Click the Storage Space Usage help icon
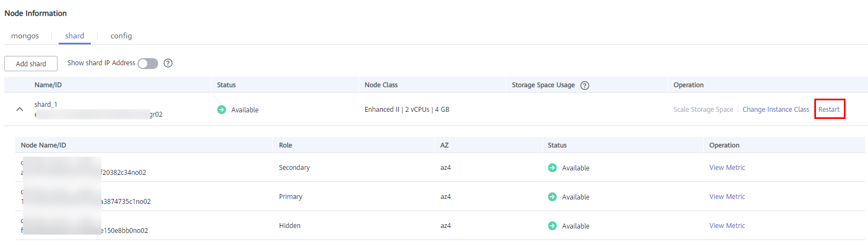Image resolution: width=868 pixels, height=245 pixels. [585, 86]
